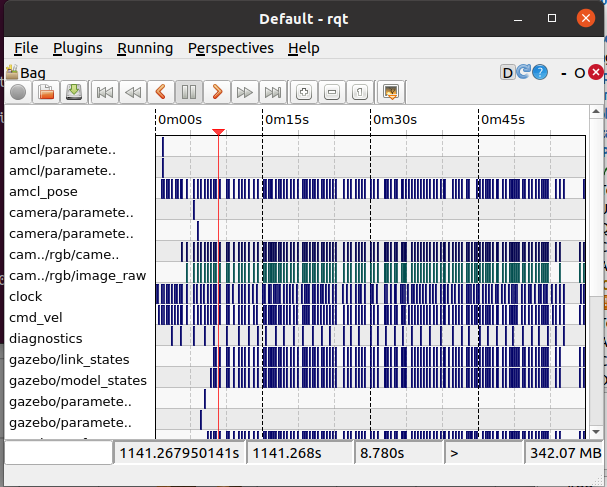Click the faster playback (fast-forward) button
The height and width of the screenshot is (487, 607).
point(244,92)
